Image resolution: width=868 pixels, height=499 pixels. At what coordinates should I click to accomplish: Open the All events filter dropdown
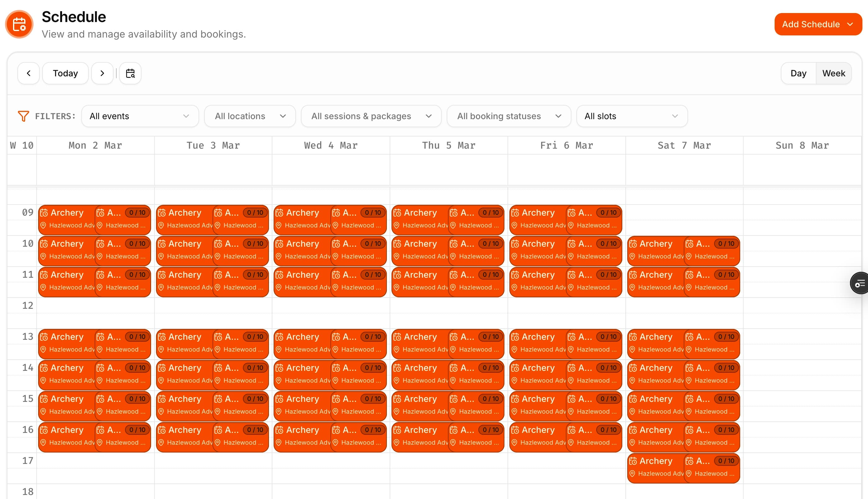[x=140, y=116]
